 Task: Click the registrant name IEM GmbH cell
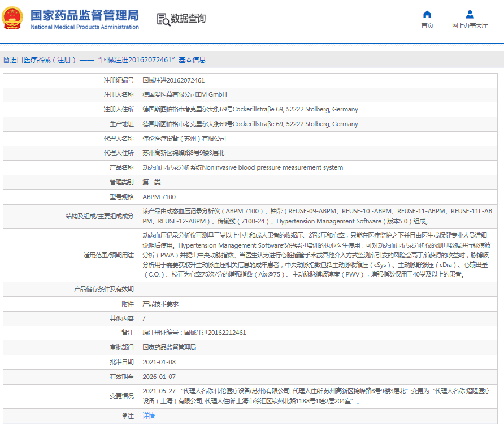point(184,94)
